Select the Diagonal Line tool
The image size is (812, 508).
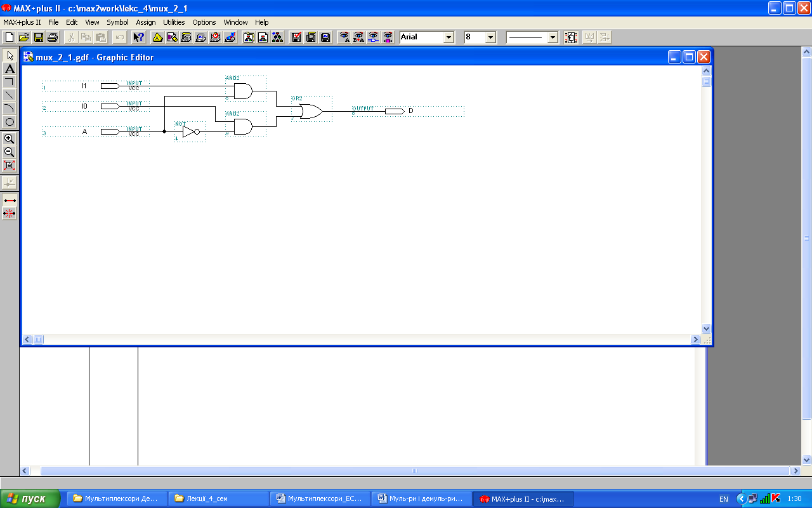(x=10, y=95)
